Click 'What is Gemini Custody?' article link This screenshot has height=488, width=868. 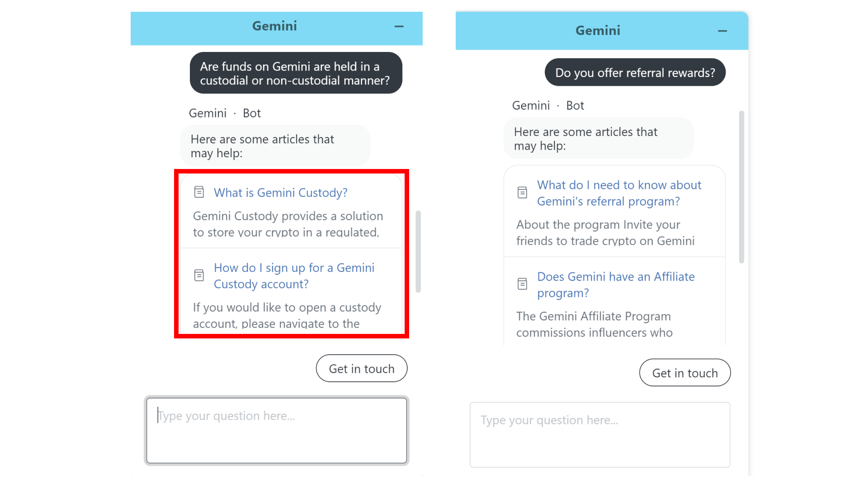[x=280, y=192]
